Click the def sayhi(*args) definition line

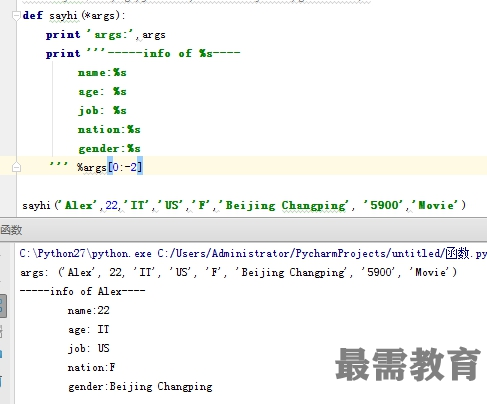[x=74, y=15]
